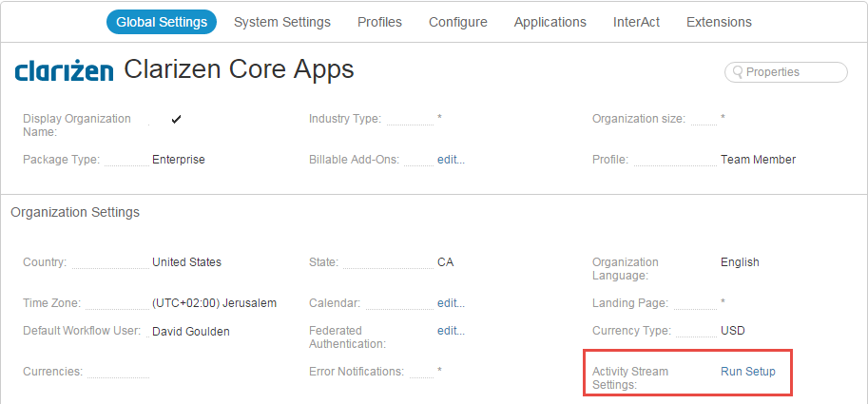Viewport: 868px width, 404px height.
Task: Open the Calendar edit link
Action: point(452,303)
